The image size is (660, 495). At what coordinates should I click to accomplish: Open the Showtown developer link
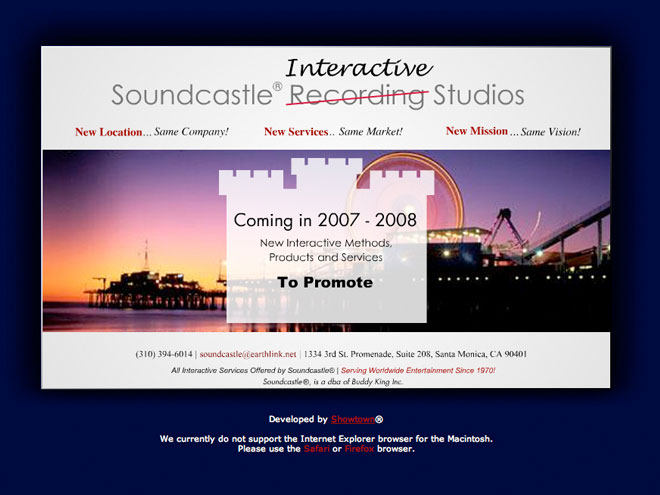click(x=351, y=419)
